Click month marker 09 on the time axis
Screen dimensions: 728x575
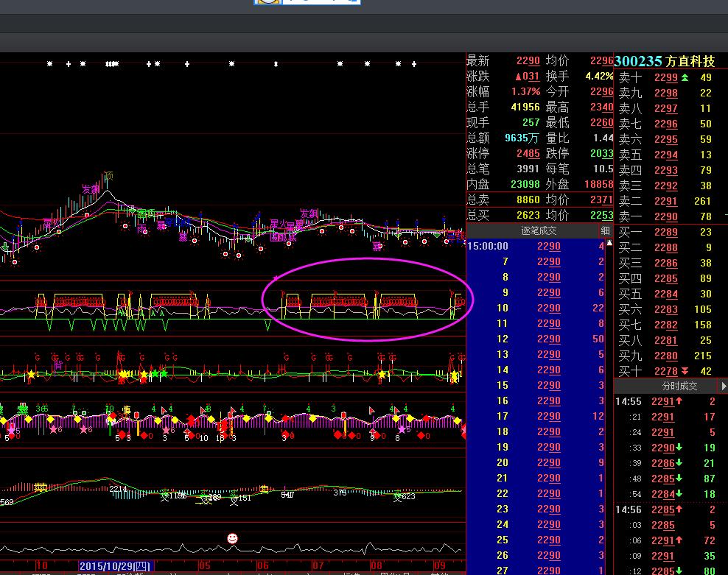pos(439,565)
